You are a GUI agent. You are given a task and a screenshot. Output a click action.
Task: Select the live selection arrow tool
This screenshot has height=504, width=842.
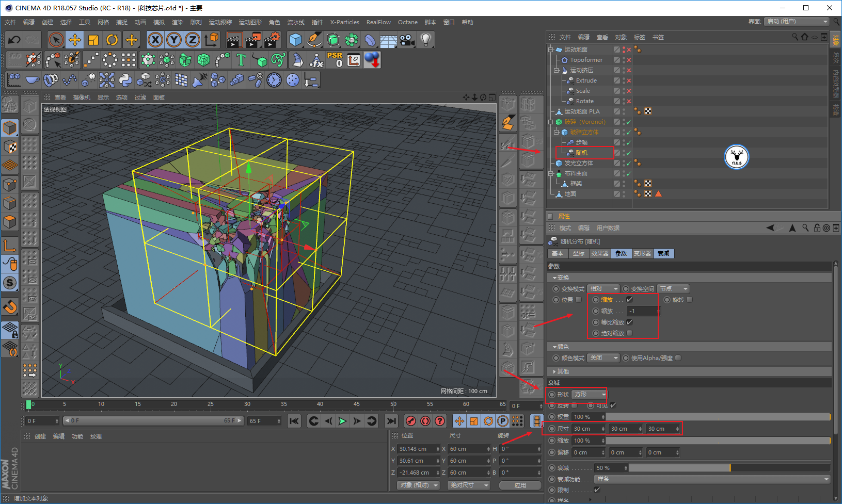[56, 40]
